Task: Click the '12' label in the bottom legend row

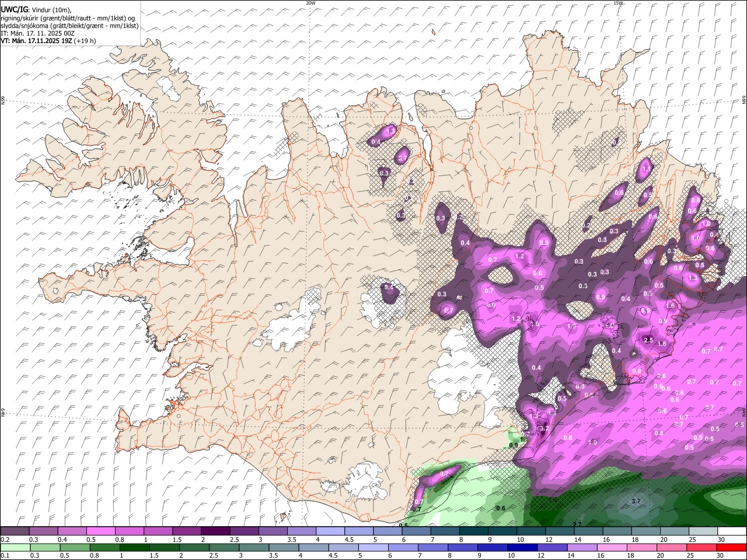Action: (x=540, y=555)
